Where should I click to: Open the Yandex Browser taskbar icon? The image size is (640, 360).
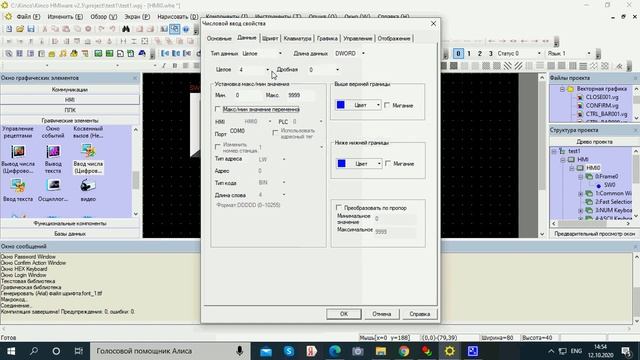point(312,351)
